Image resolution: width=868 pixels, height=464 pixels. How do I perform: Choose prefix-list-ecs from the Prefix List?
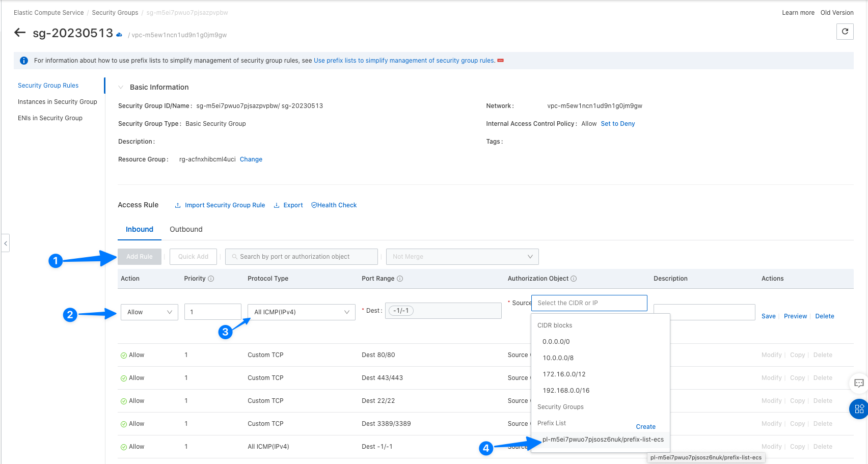(x=603, y=440)
